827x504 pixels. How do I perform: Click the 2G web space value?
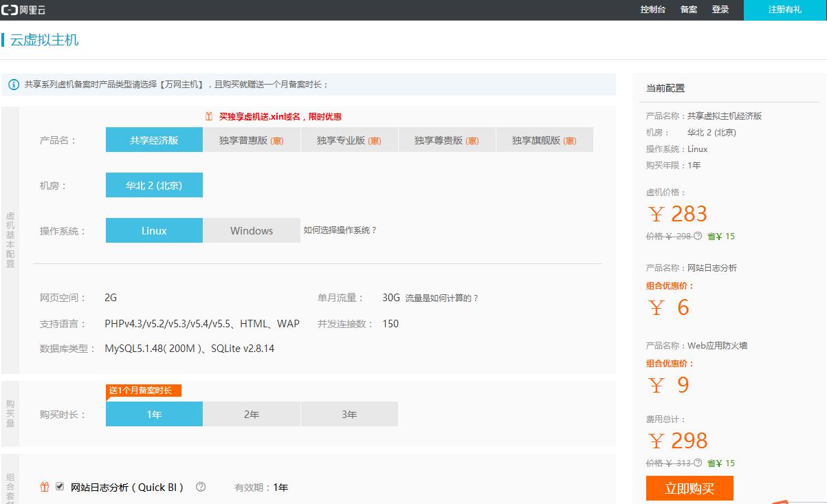click(111, 298)
